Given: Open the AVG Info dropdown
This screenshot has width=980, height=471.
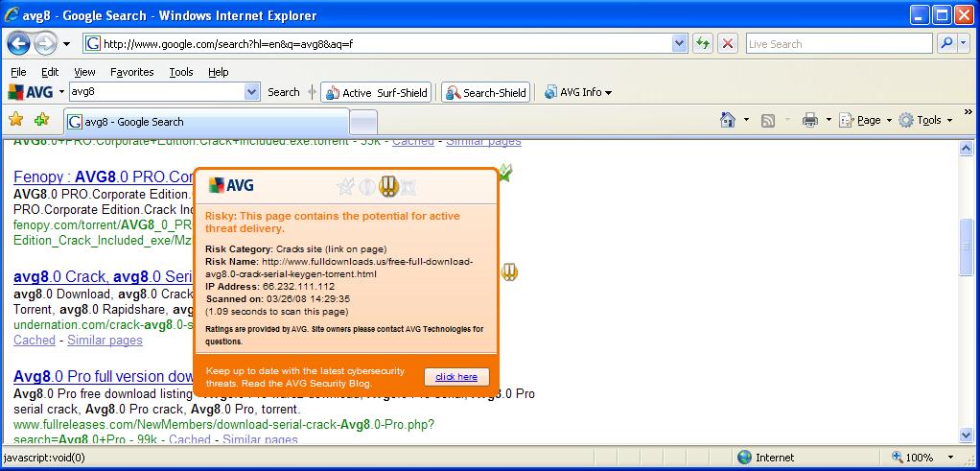Looking at the screenshot, I should coord(577,93).
